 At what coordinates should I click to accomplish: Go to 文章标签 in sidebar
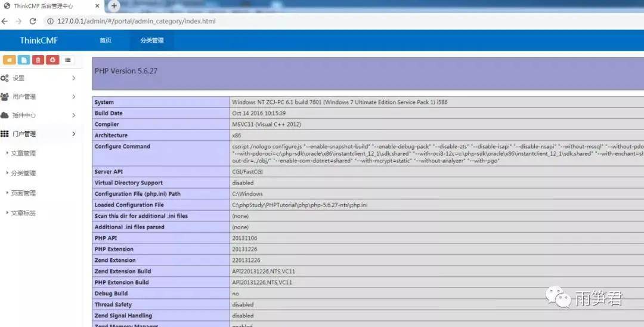[x=23, y=213]
